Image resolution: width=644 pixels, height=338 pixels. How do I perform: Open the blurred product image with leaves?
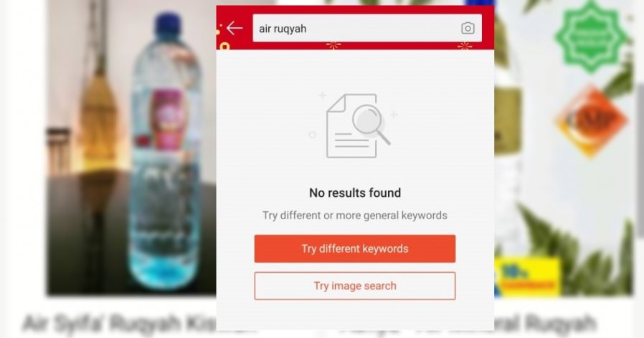click(564, 148)
